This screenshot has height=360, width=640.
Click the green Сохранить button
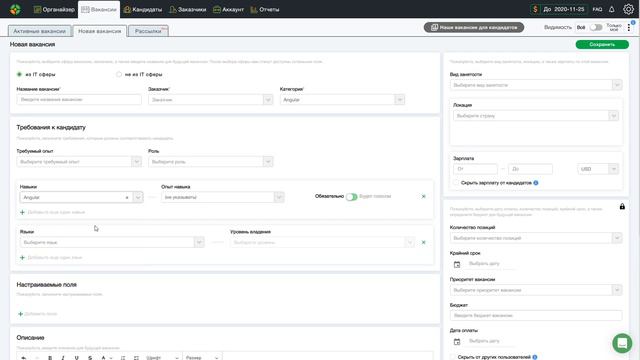pos(602,44)
